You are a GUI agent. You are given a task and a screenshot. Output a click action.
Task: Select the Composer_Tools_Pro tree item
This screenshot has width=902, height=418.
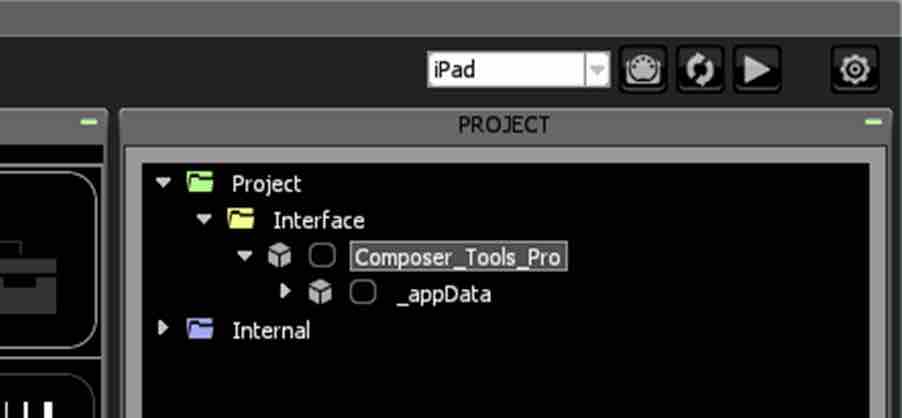(458, 256)
